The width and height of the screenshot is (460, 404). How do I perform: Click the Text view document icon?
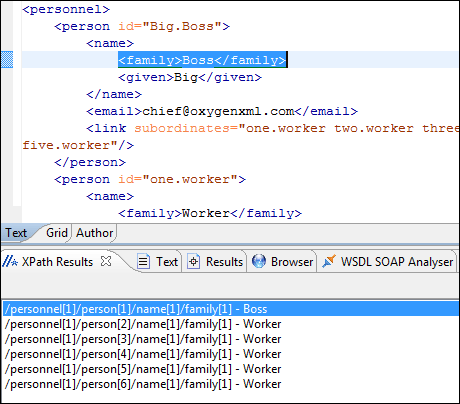(143, 262)
